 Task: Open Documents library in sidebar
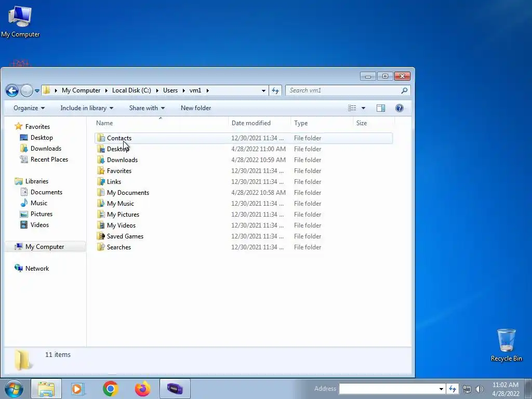point(42,192)
